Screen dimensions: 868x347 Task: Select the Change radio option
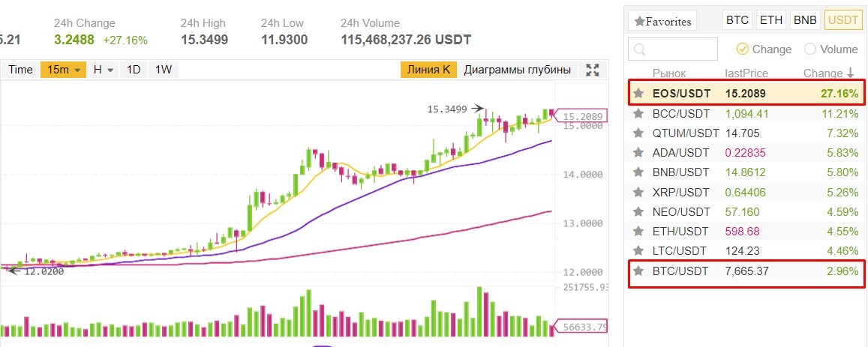[x=743, y=49]
